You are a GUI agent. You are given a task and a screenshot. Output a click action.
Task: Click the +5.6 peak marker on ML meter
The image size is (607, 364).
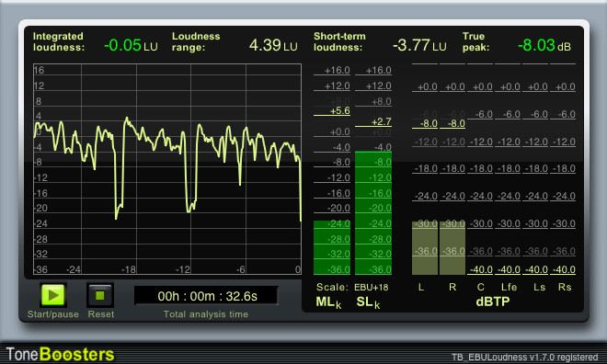[x=332, y=111]
